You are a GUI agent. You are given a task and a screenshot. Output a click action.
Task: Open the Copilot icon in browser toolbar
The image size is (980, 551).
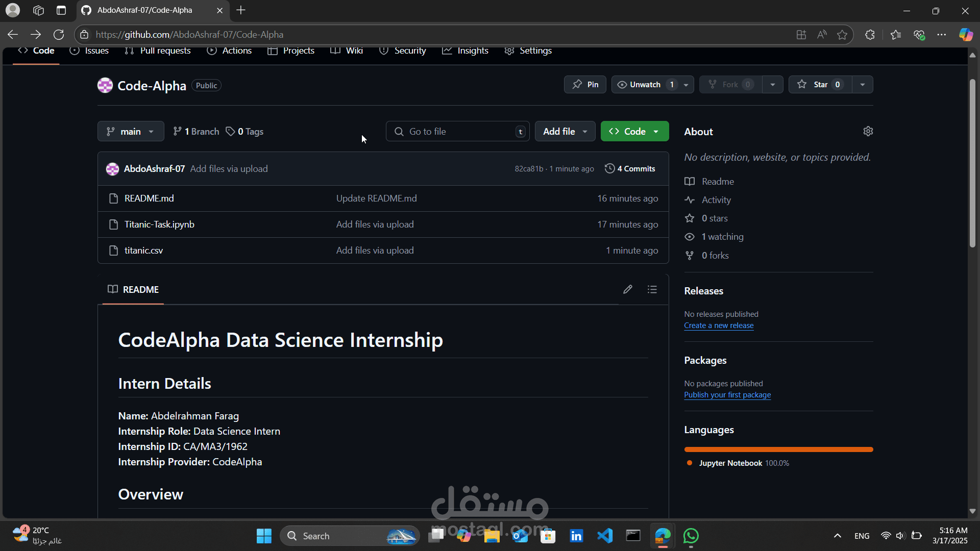pos(966,35)
